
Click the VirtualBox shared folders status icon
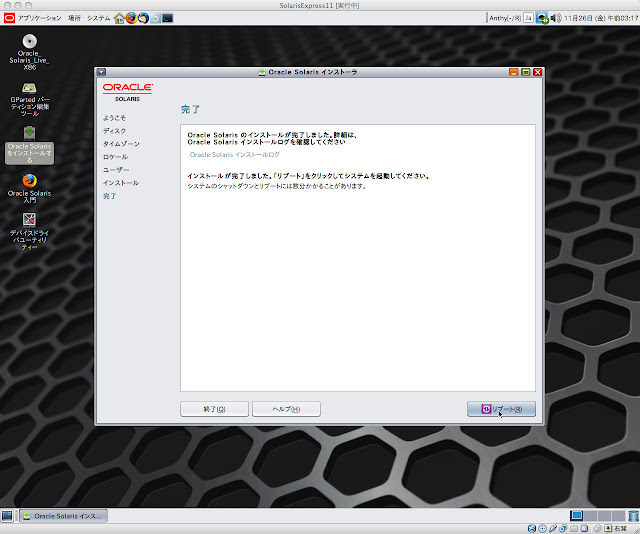[x=574, y=528]
